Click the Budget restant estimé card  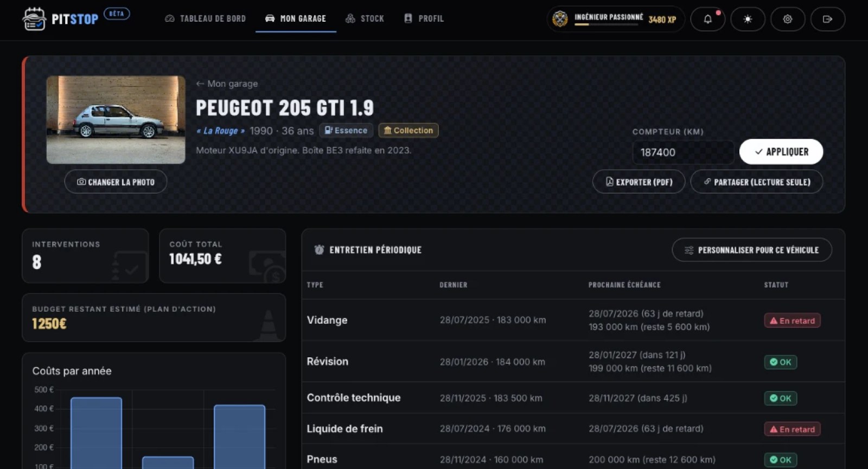pyautogui.click(x=154, y=318)
